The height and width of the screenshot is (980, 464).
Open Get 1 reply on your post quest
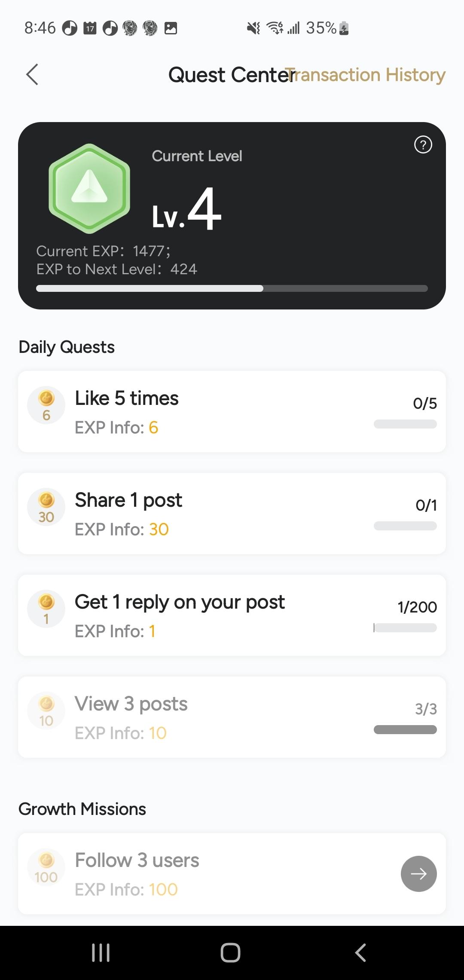(180, 602)
